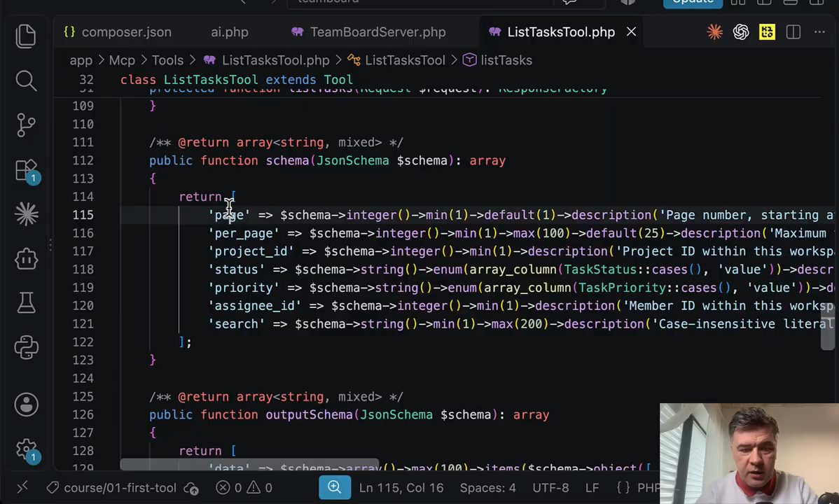Click the remote window icon in status bar
The width and height of the screenshot is (839, 504).
tap(22, 487)
